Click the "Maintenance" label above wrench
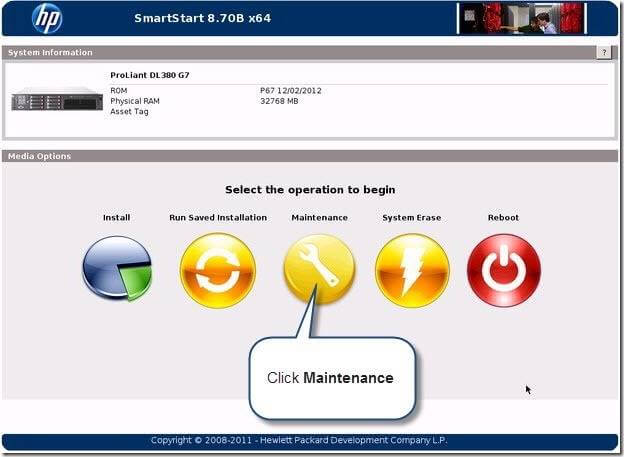Viewport: 624px width, 457px height. (x=320, y=218)
